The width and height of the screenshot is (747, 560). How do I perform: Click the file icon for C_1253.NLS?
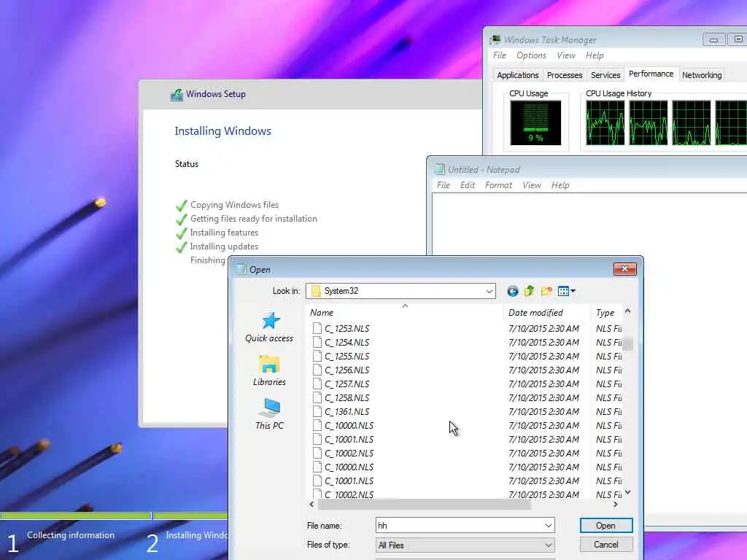coord(317,328)
